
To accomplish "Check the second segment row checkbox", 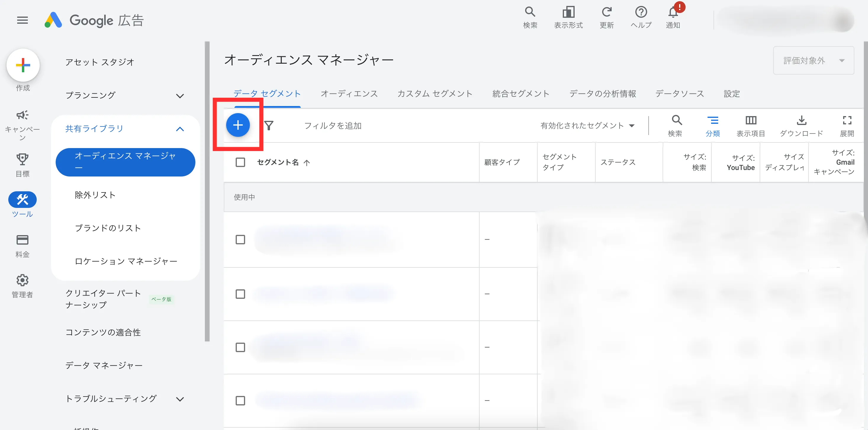I will click(x=240, y=294).
